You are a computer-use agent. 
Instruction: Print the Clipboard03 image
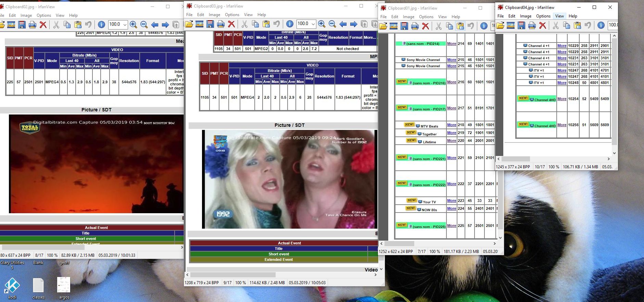pyautogui.click(x=221, y=24)
